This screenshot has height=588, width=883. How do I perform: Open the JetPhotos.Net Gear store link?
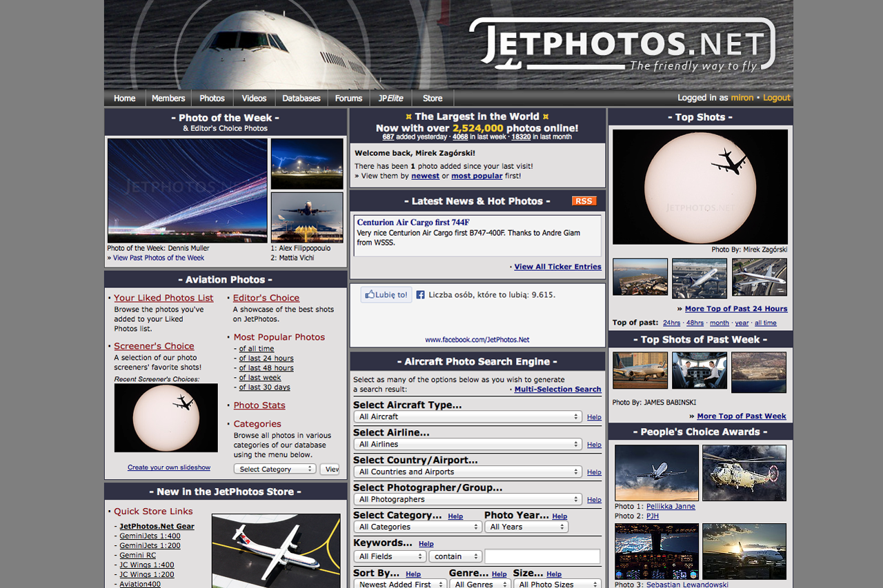click(x=157, y=526)
